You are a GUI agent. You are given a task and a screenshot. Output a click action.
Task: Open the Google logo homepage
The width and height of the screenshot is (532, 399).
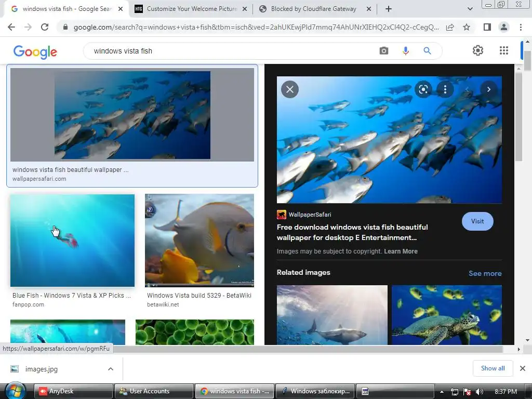point(35,52)
